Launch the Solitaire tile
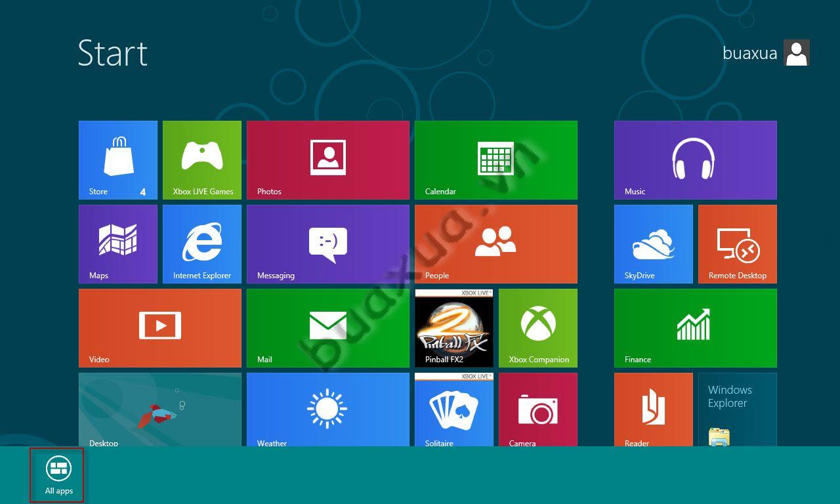This screenshot has height=504, width=840. [x=454, y=409]
